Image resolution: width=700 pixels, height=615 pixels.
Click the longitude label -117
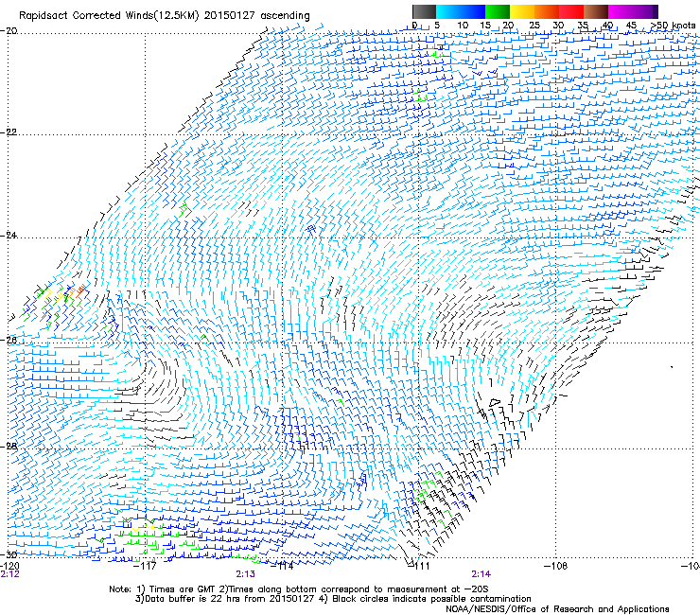coord(145,566)
